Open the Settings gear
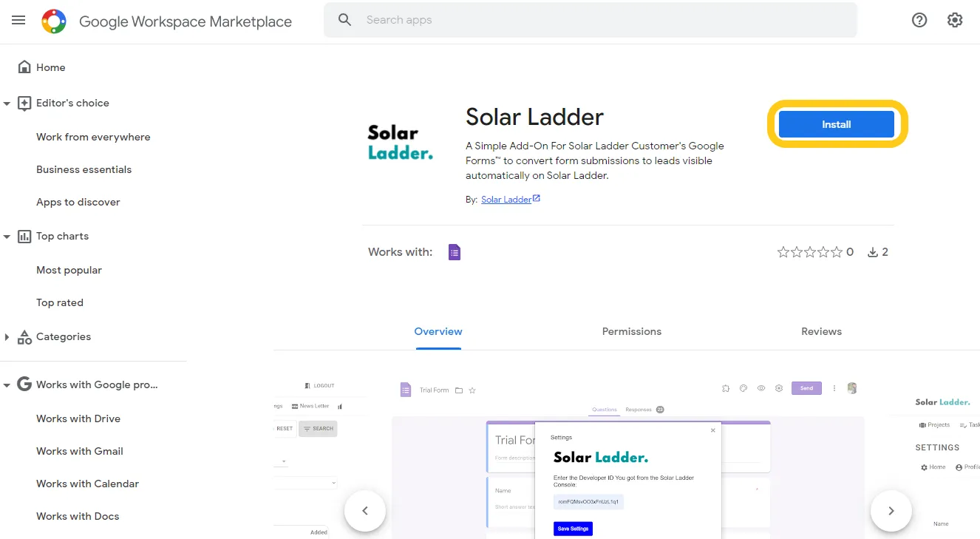The width and height of the screenshot is (980, 539). click(x=955, y=21)
